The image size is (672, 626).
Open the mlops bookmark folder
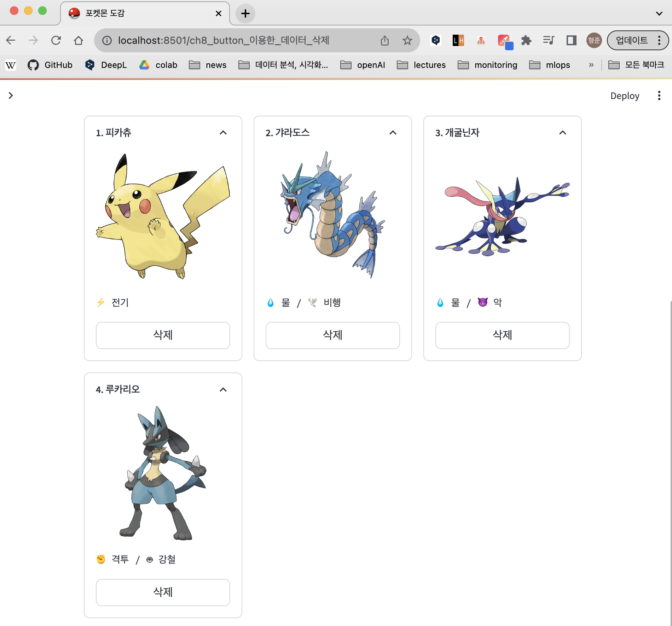550,65
